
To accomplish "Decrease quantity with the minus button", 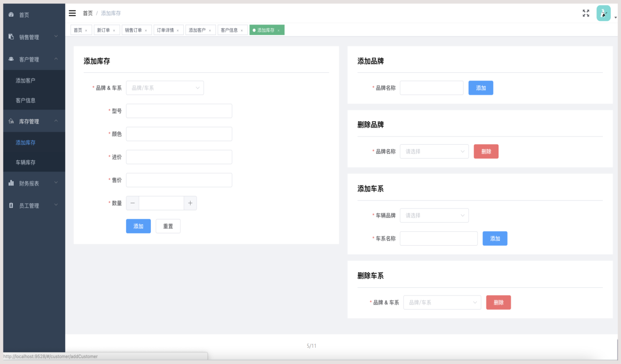I will (133, 203).
